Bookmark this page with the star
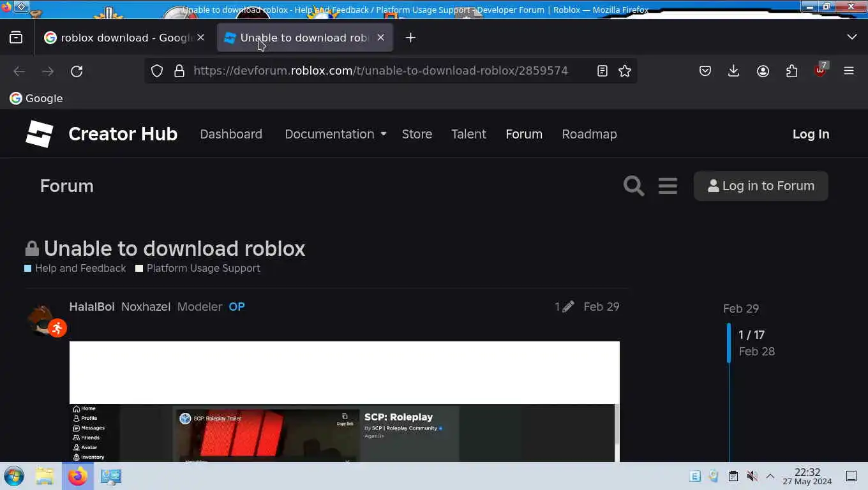 (625, 71)
